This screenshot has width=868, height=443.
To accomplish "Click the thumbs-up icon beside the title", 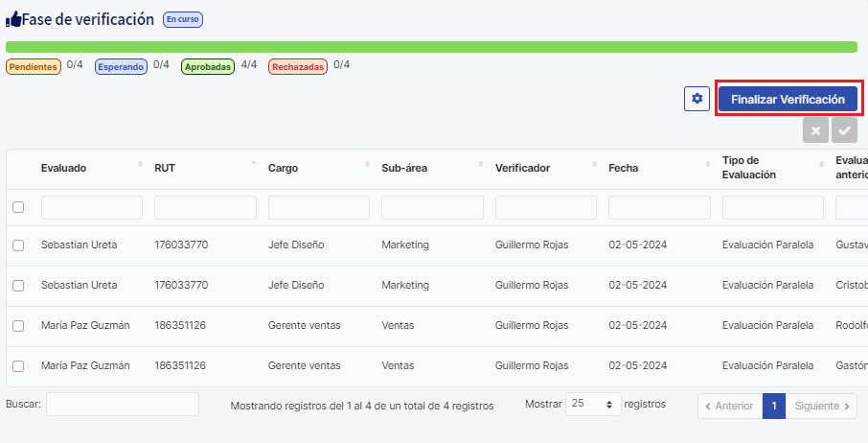I will coord(13,19).
